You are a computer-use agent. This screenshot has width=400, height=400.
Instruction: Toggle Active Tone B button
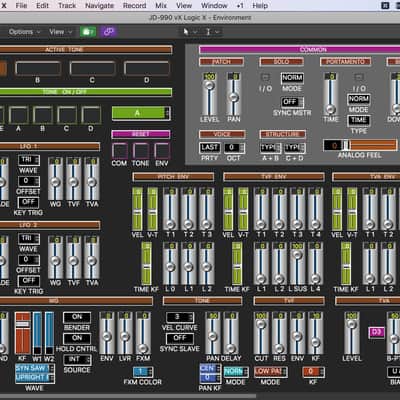[38, 68]
